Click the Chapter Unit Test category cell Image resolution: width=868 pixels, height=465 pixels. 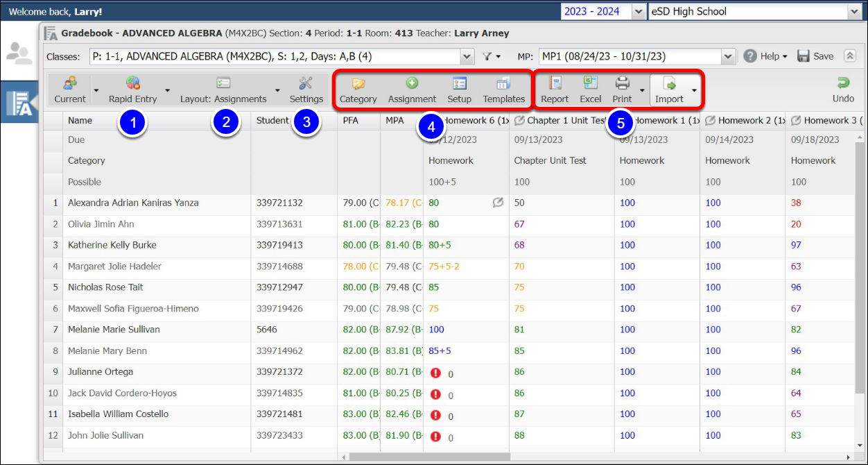coord(550,160)
